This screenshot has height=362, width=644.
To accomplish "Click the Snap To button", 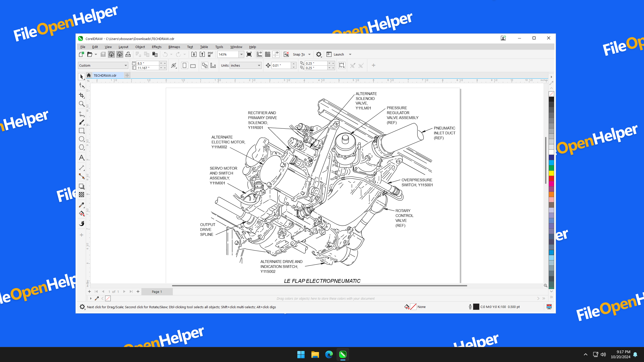I will pos(299,54).
